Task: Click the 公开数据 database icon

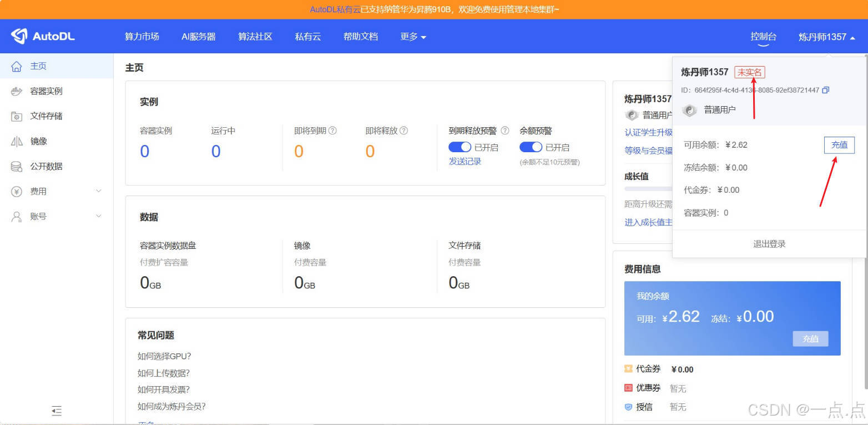Action: [x=17, y=166]
